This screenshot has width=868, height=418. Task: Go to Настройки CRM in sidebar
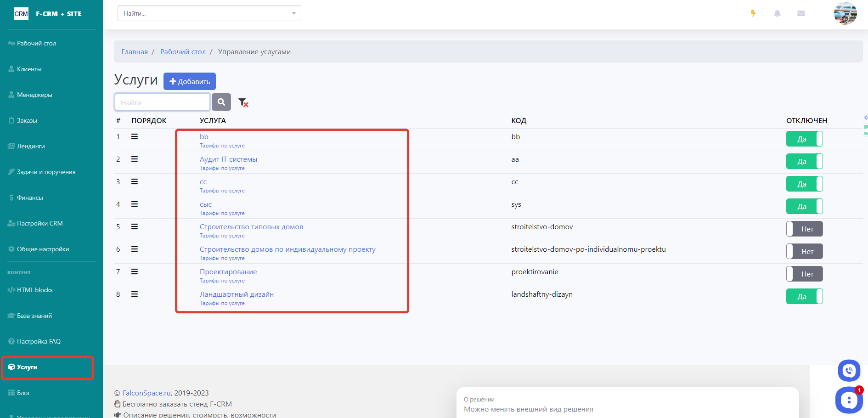39,223
